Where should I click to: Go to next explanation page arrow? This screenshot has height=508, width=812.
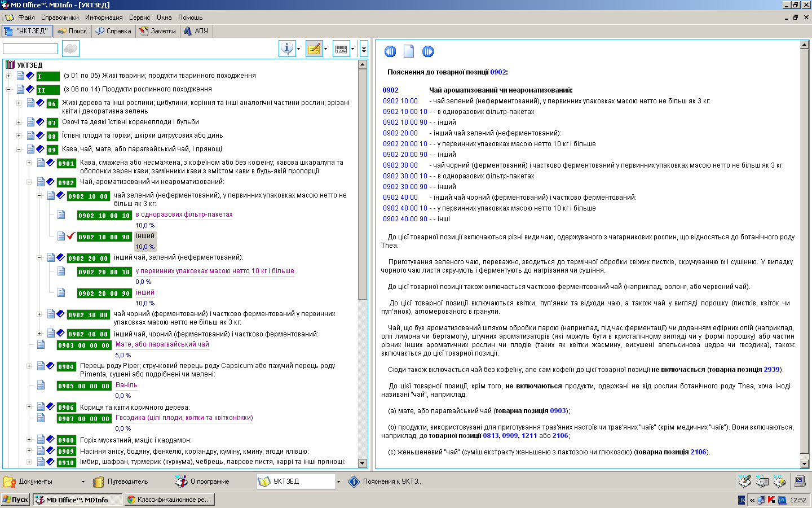pos(428,51)
